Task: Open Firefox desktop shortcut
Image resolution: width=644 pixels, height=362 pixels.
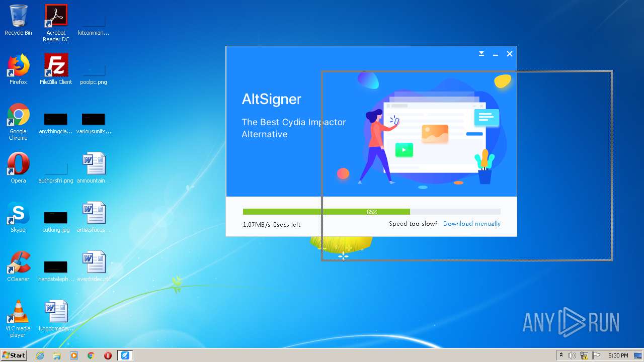Action: tap(18, 69)
